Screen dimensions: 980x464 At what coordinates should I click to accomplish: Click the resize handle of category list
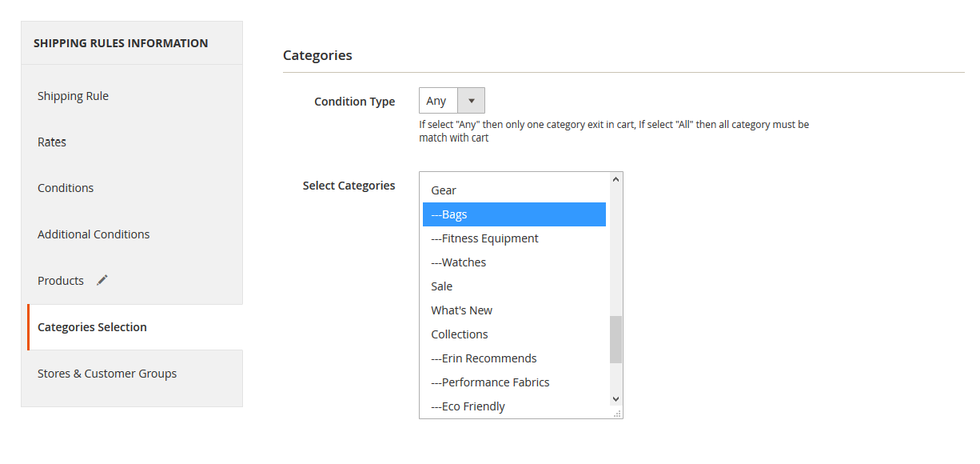coord(617,414)
